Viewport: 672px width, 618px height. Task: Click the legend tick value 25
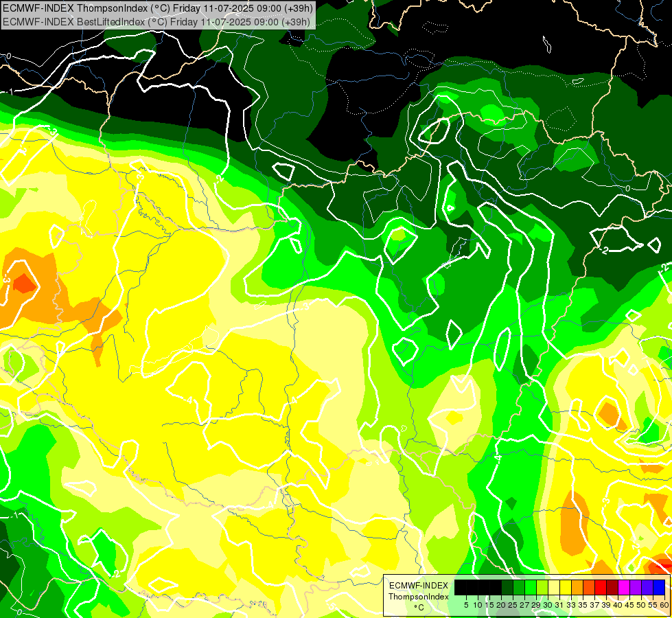pyautogui.click(x=513, y=605)
